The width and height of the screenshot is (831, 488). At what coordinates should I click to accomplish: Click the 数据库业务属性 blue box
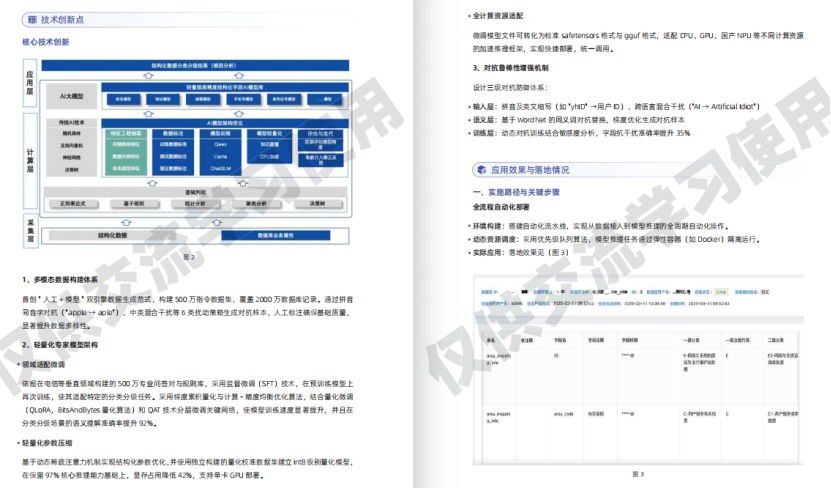coord(274,235)
